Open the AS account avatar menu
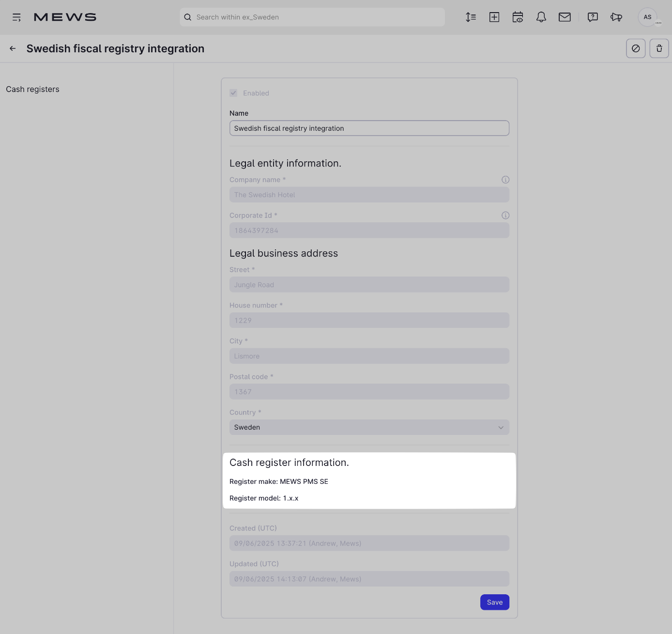Screen dimensions: 672x634 [x=648, y=17]
